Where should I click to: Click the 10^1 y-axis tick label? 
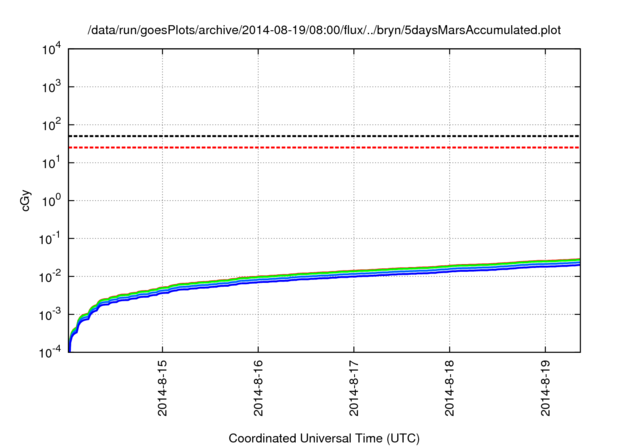(x=52, y=162)
